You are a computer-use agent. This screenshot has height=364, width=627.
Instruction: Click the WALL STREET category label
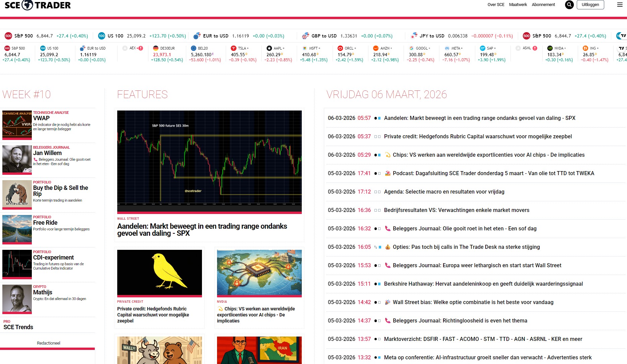[128, 219]
